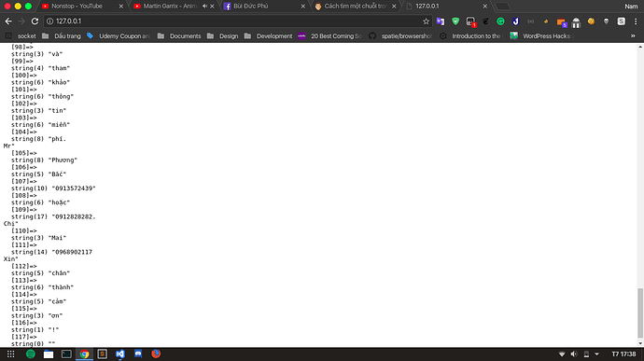Click the orange extension with purple badge

(x=562, y=22)
